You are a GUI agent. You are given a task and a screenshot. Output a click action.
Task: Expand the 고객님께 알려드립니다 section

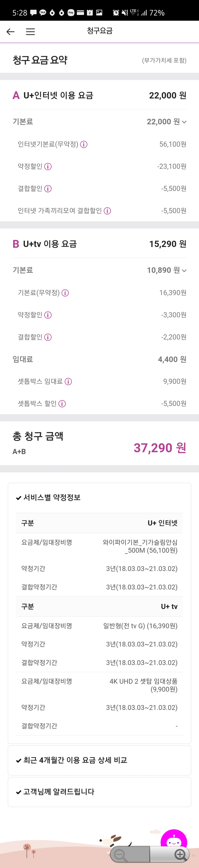[59, 792]
